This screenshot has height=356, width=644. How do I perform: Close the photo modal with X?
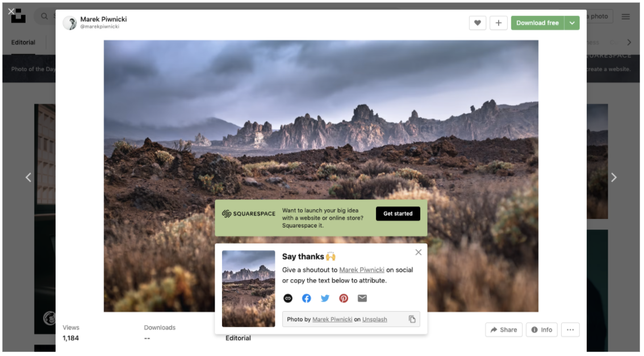click(11, 11)
